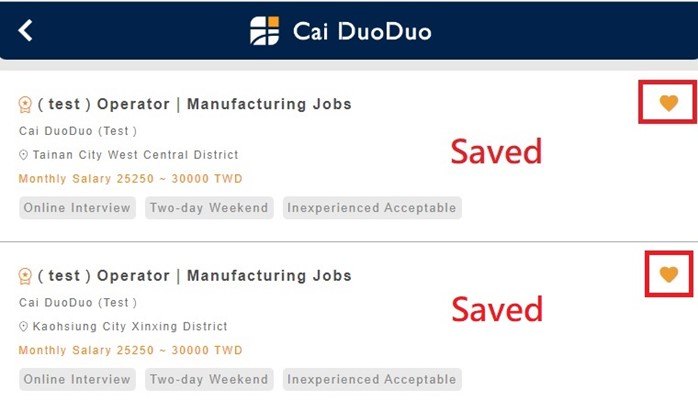Click the location pin beside Tainan City
Viewport: 698px width, 412px height.
[24, 155]
